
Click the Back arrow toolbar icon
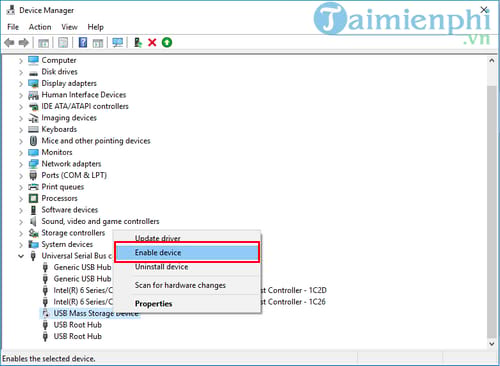tap(9, 43)
